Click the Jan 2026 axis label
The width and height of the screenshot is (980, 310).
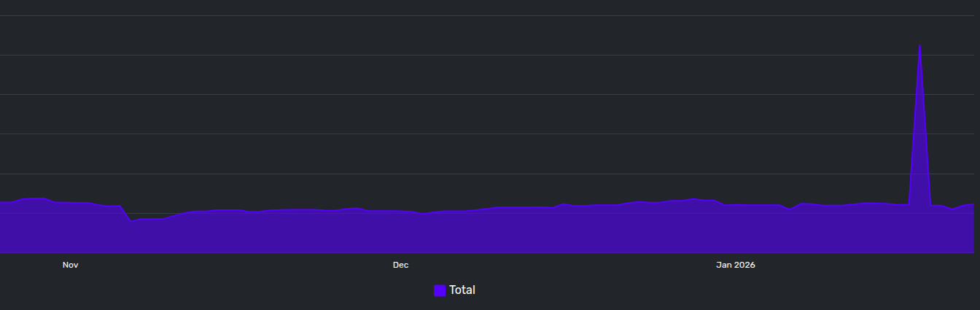(x=735, y=265)
